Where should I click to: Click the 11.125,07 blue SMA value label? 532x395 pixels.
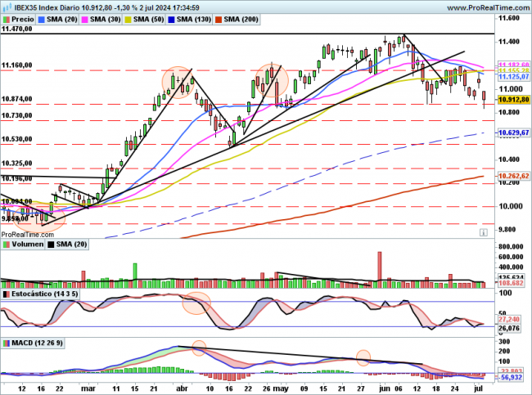[x=514, y=77]
